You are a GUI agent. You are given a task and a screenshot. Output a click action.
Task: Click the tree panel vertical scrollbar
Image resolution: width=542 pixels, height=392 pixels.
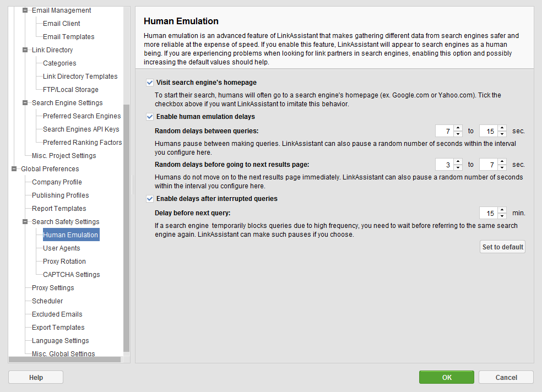tap(127, 228)
